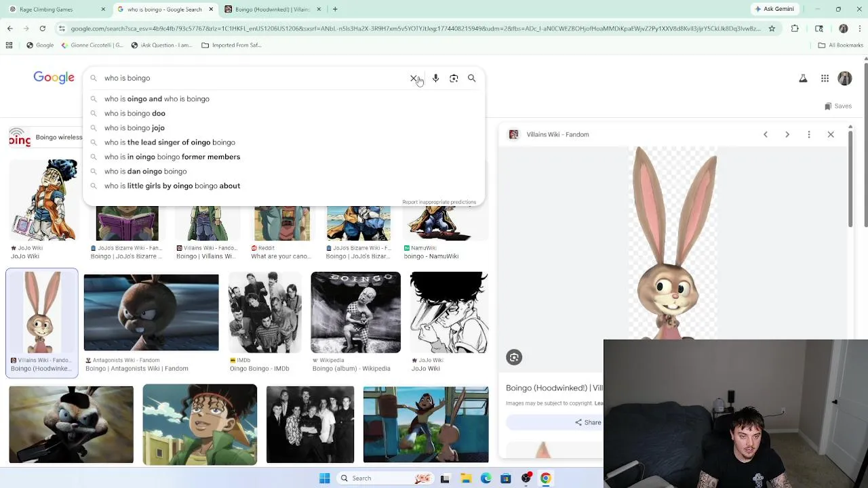Screen dimensions: 868x488
Task: Open more options in image preview panel
Action: click(x=809, y=134)
